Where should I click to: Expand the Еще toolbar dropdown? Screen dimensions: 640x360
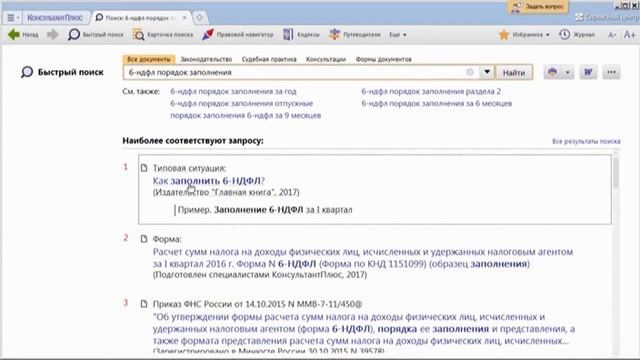point(398,35)
